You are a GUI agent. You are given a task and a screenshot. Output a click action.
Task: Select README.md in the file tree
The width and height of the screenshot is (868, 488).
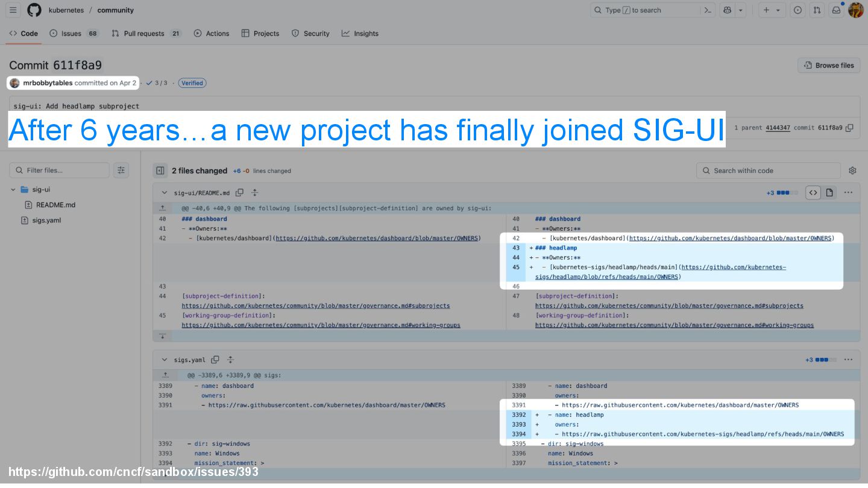click(55, 205)
